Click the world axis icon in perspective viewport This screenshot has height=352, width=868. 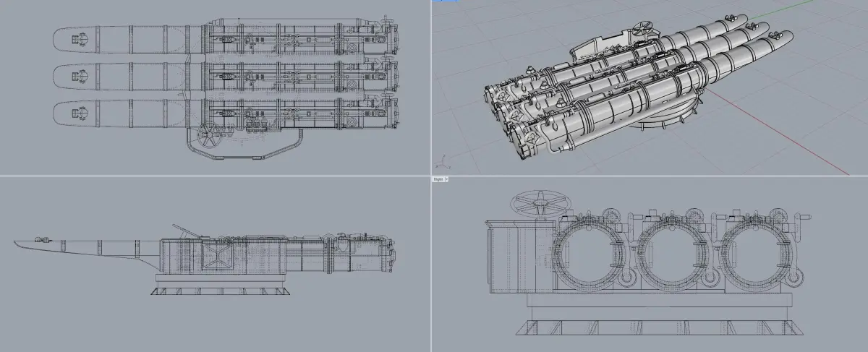pyautogui.click(x=442, y=161)
